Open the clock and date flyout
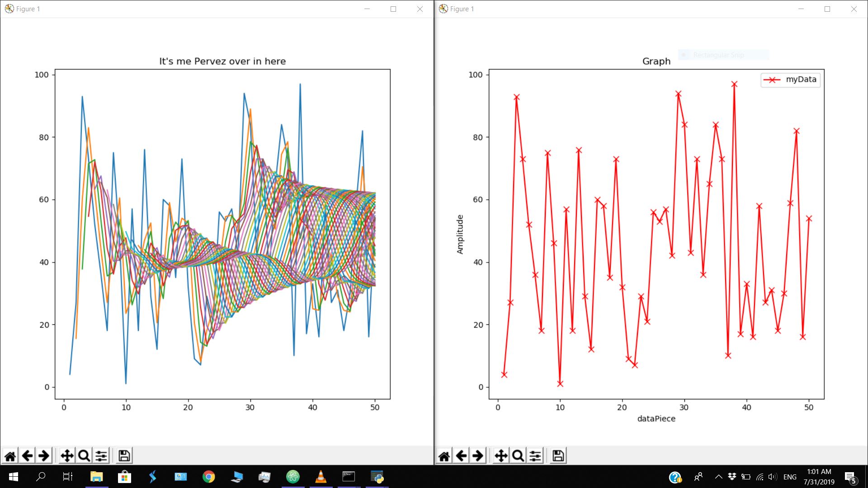 point(819,477)
